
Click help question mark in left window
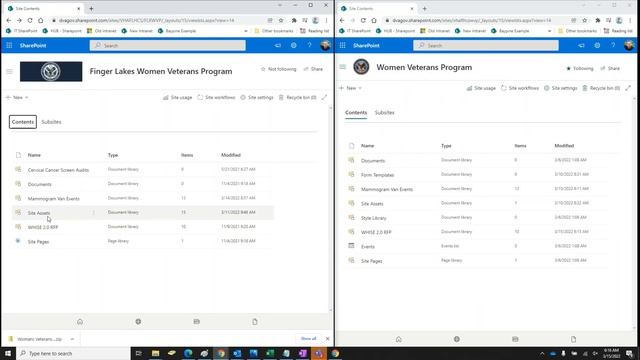(309, 45)
